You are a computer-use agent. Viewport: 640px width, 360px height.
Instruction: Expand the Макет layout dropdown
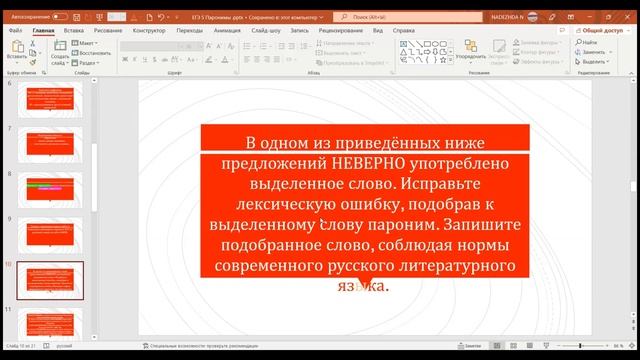click(85, 43)
